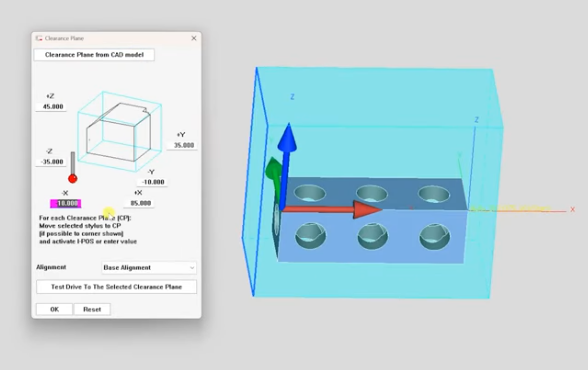The width and height of the screenshot is (588, 370).
Task: Click the highlighted -X value field
Action: coord(66,204)
